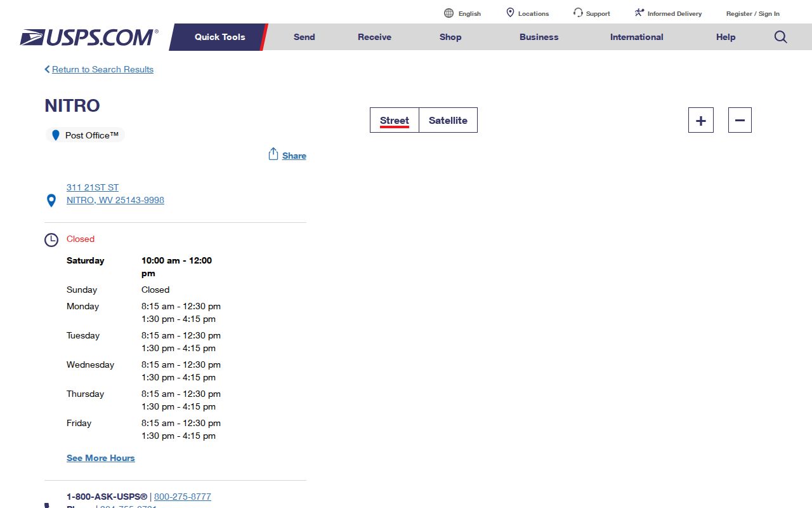Image resolution: width=812 pixels, height=508 pixels.
Task: Click the Wednesday row label
Action: (x=90, y=364)
